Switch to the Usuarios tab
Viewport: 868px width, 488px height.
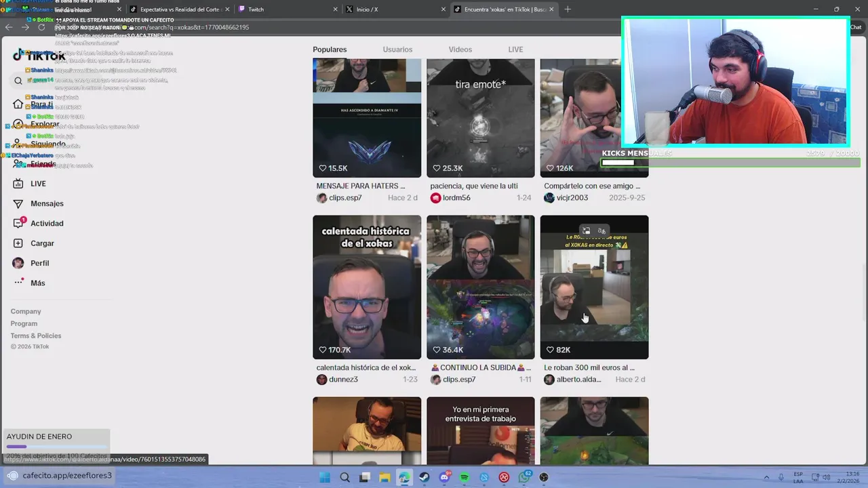(397, 49)
